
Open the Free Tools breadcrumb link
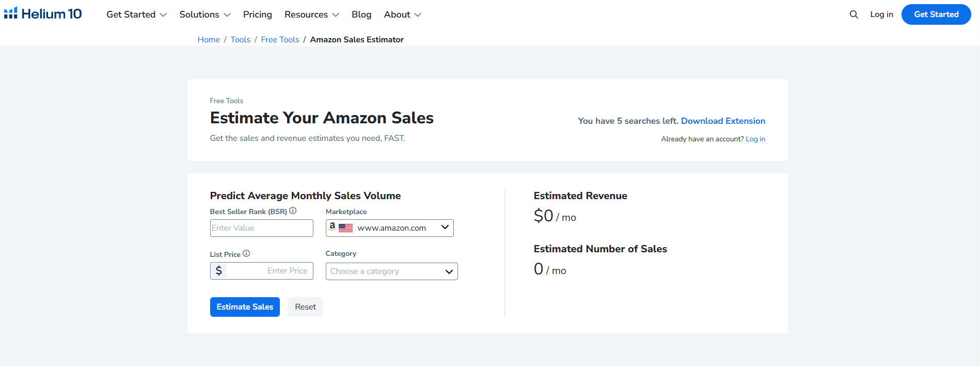pos(280,40)
